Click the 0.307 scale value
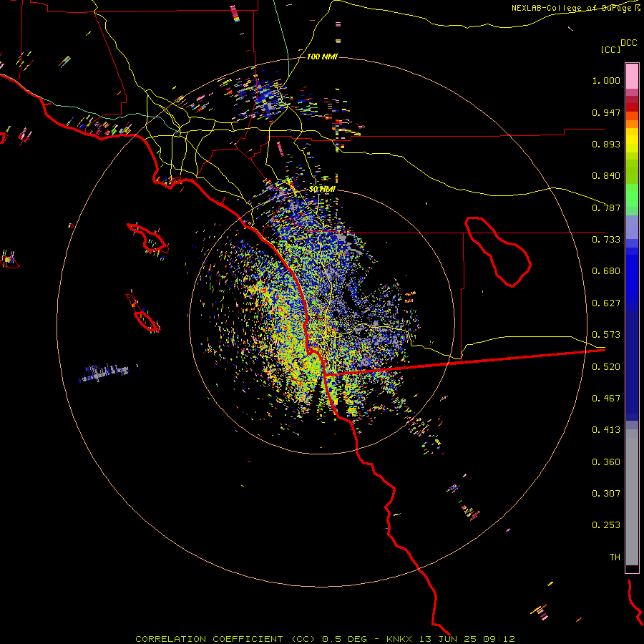 pyautogui.click(x=606, y=494)
